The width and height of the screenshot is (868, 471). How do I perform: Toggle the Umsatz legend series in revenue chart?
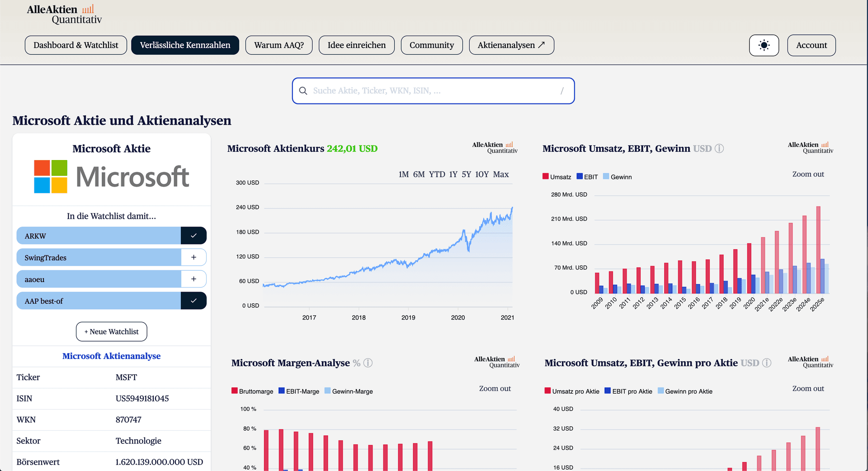[557, 177]
